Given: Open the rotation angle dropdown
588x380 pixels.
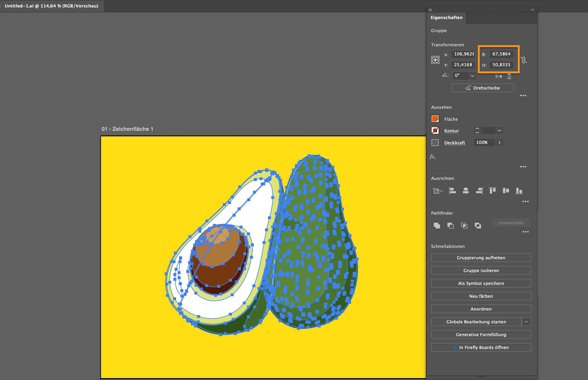Looking at the screenshot, I should click(473, 76).
